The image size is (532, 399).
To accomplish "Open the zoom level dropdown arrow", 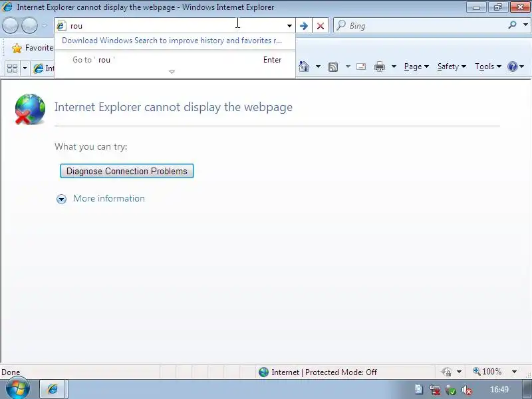I will tap(514, 372).
